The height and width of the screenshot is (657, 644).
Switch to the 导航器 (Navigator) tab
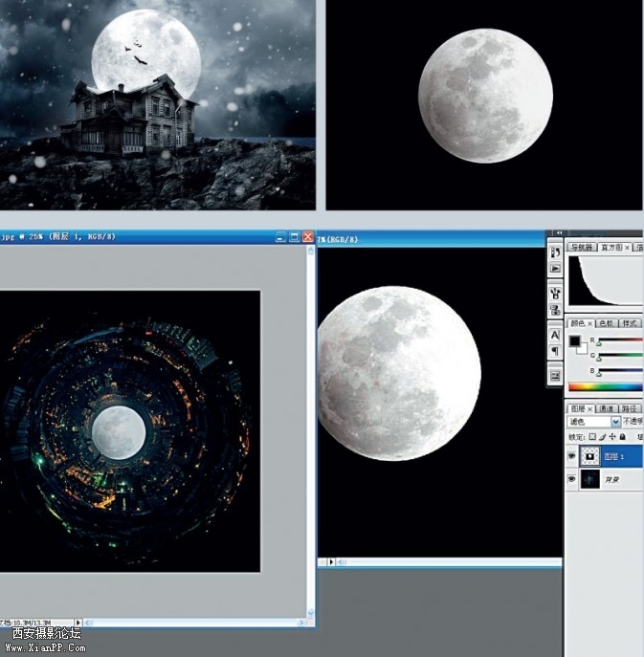click(x=582, y=248)
